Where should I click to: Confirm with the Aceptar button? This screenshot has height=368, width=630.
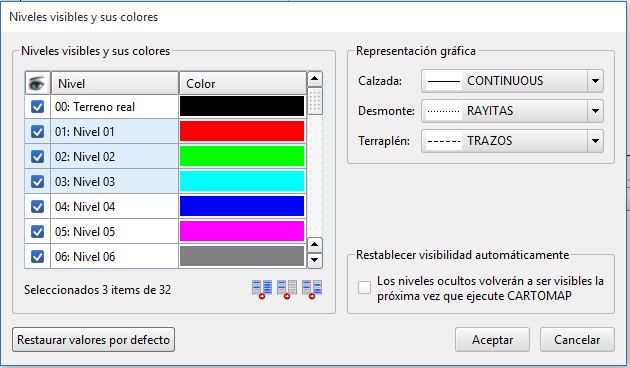(492, 340)
